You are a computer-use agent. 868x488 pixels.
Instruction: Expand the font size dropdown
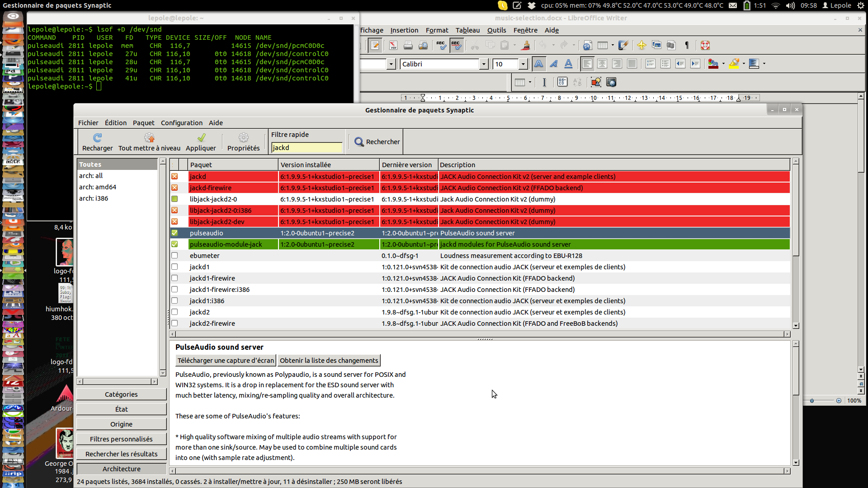click(x=523, y=64)
